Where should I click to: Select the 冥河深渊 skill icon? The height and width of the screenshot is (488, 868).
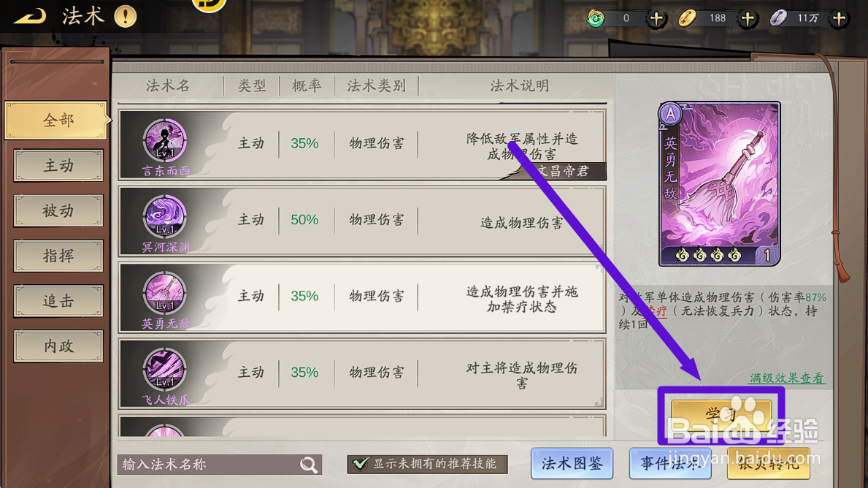(164, 216)
